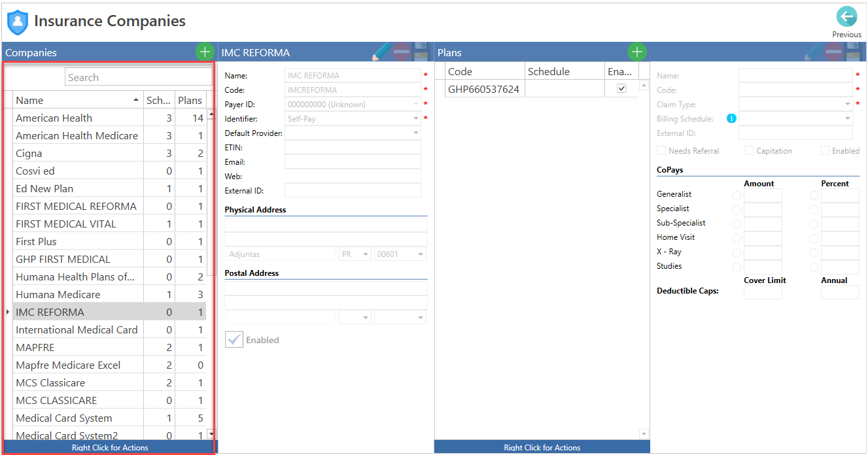Sort companies by Sch... column header
Image resolution: width=868 pixels, height=455 pixels.
(159, 100)
